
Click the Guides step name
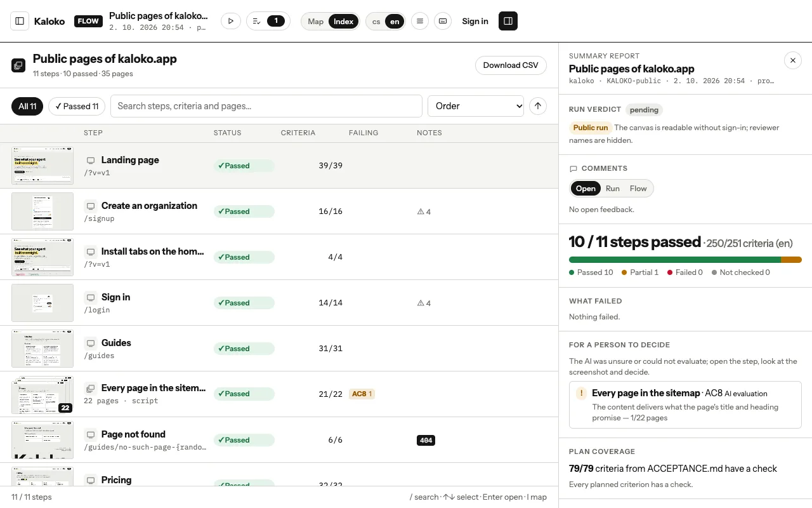click(x=116, y=343)
